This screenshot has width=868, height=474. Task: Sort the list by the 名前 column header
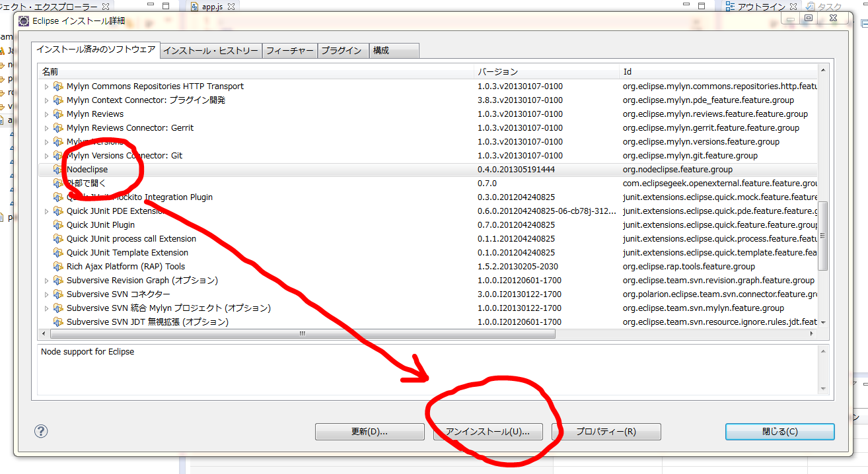256,71
